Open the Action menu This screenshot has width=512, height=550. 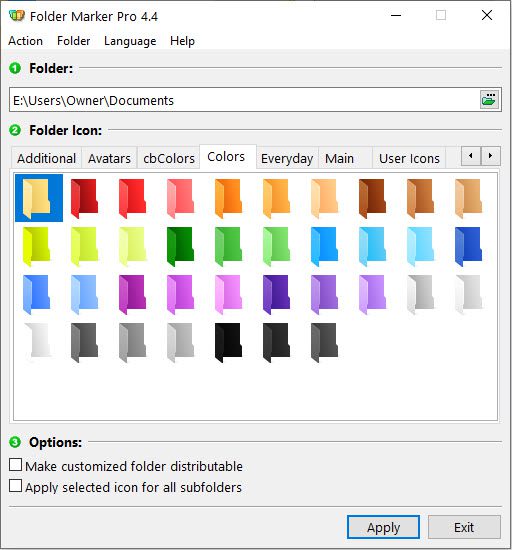[x=26, y=41]
